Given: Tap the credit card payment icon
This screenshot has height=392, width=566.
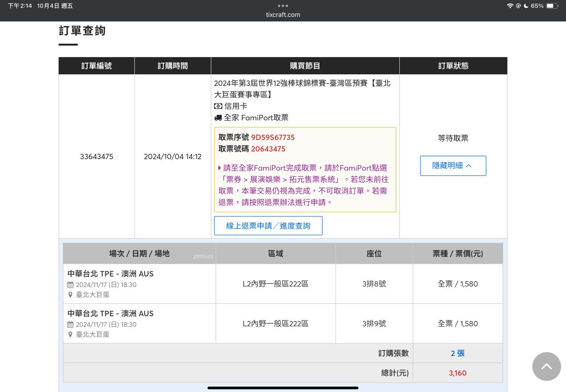Looking at the screenshot, I should [218, 107].
